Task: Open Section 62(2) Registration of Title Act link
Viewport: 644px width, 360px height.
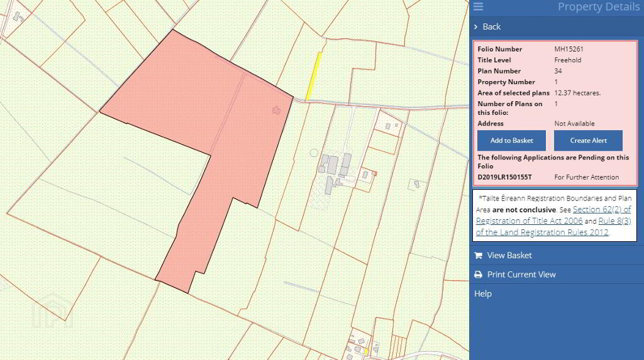Action: pos(601,210)
